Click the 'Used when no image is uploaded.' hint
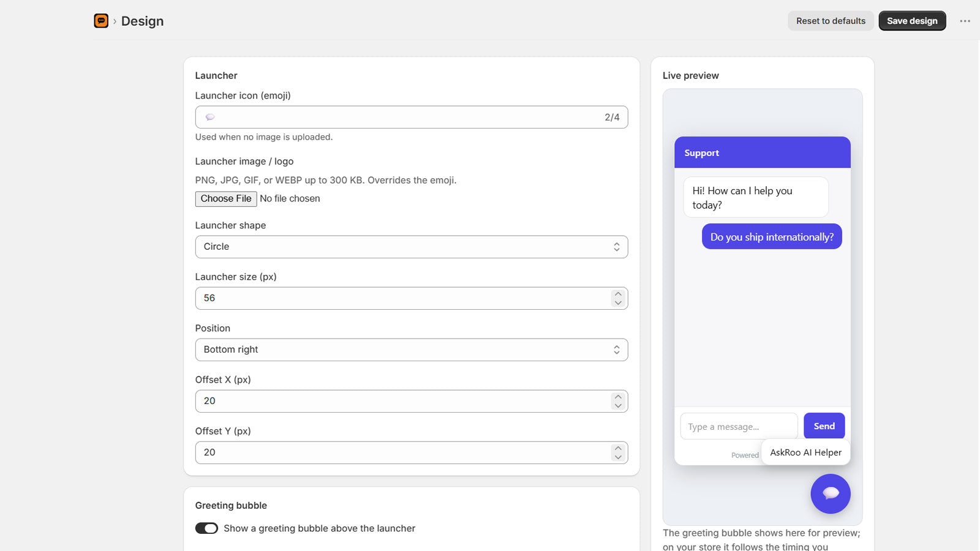The width and height of the screenshot is (980, 551). coord(264,137)
